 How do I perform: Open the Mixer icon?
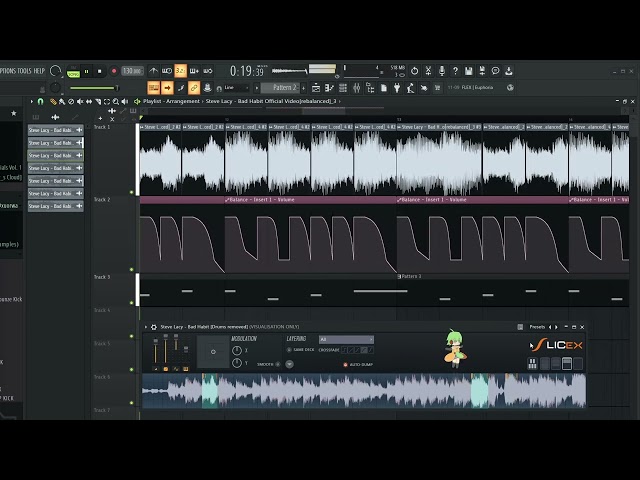click(x=356, y=88)
